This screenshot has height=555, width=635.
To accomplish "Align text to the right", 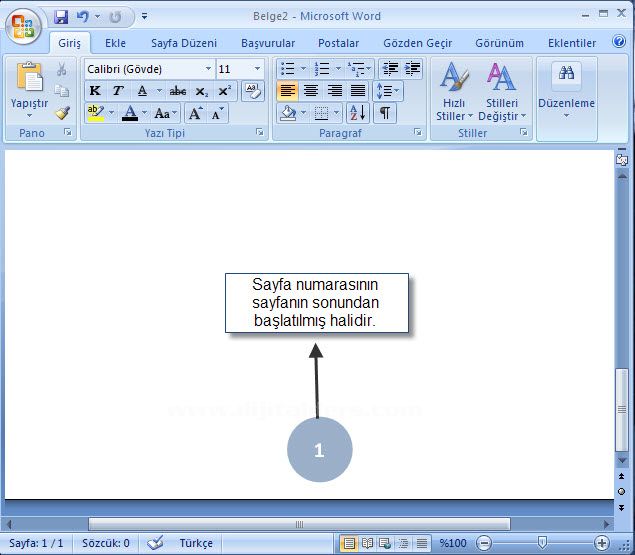I will (x=335, y=91).
